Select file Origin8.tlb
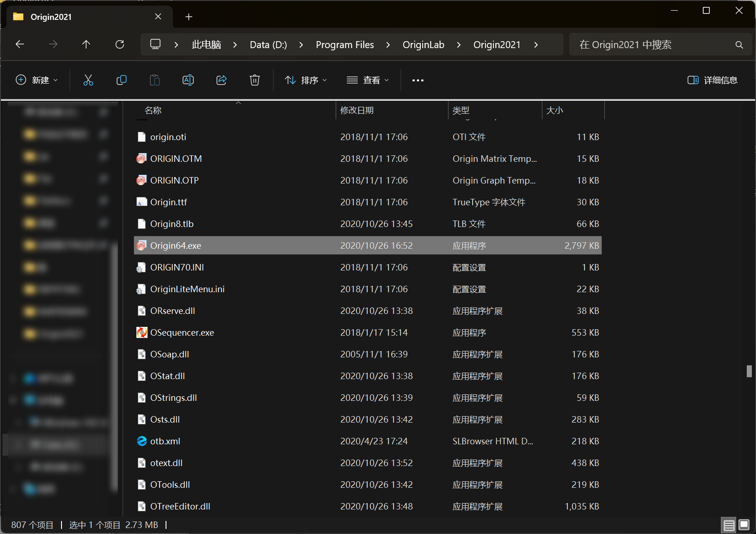This screenshot has width=756, height=534. [x=368, y=224]
